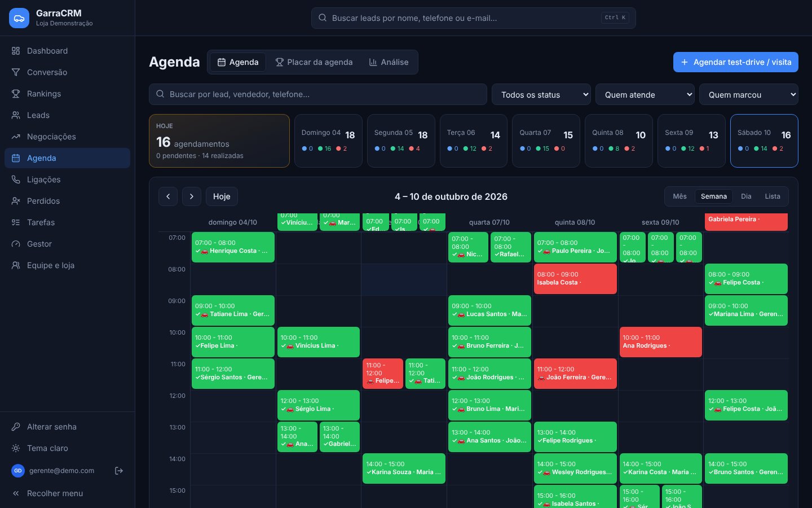The width and height of the screenshot is (812, 508).
Task: Click Agendar test-drive / visita button
Action: coord(736,62)
